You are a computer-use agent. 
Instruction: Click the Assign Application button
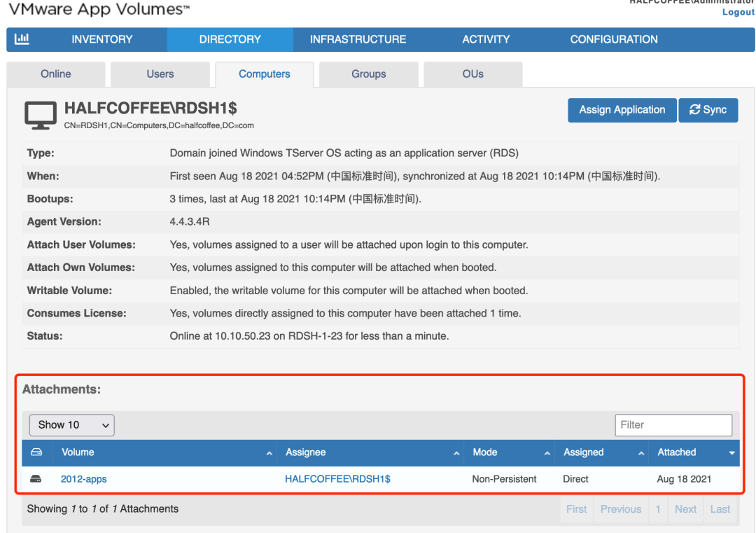coord(622,110)
